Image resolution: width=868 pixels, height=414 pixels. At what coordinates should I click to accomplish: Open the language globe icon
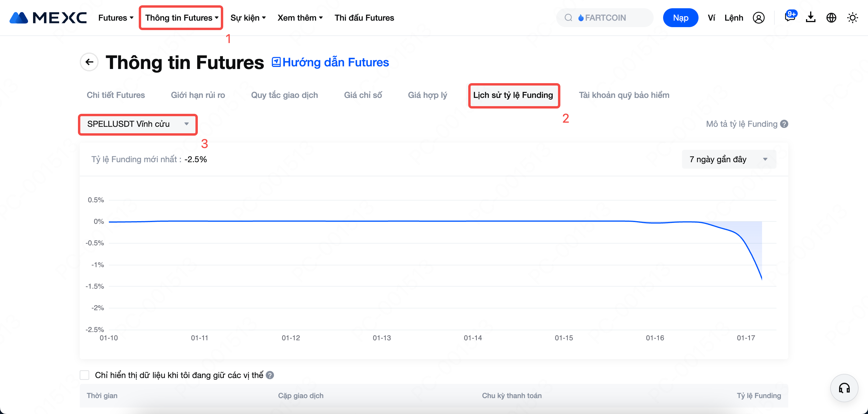[831, 18]
